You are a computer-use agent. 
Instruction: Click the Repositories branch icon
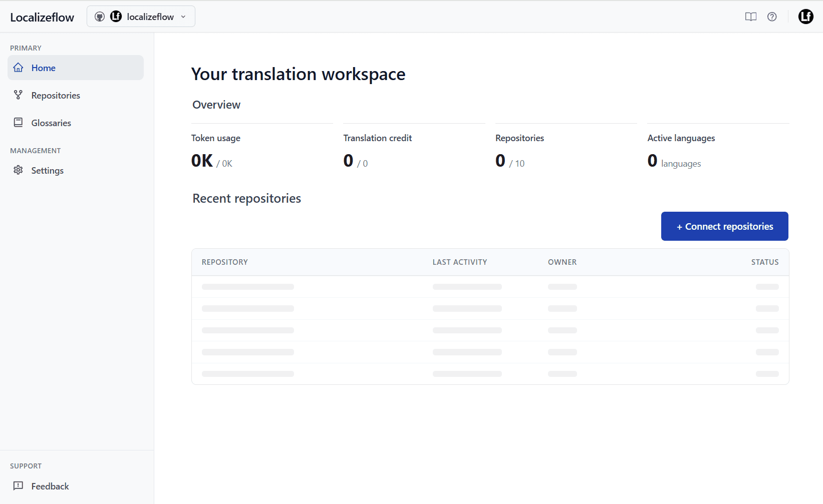tap(18, 95)
